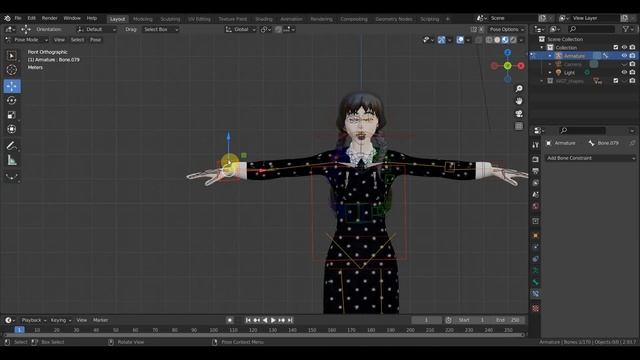The image size is (640, 360).
Task: Toggle the camera view icon in viewport
Action: [x=519, y=113]
